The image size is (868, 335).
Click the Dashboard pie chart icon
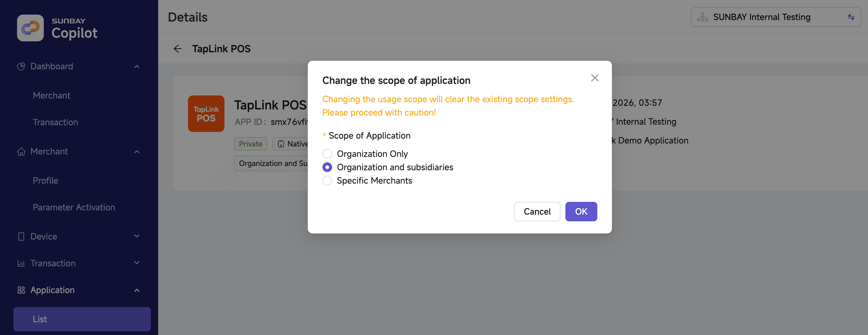[21, 66]
